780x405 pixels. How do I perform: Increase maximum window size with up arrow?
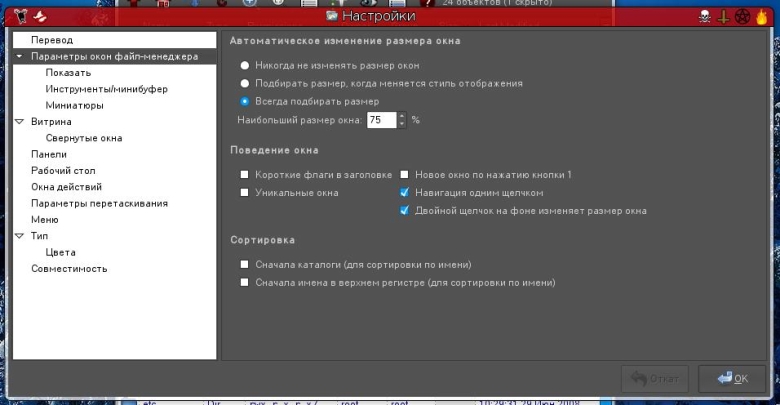click(402, 116)
